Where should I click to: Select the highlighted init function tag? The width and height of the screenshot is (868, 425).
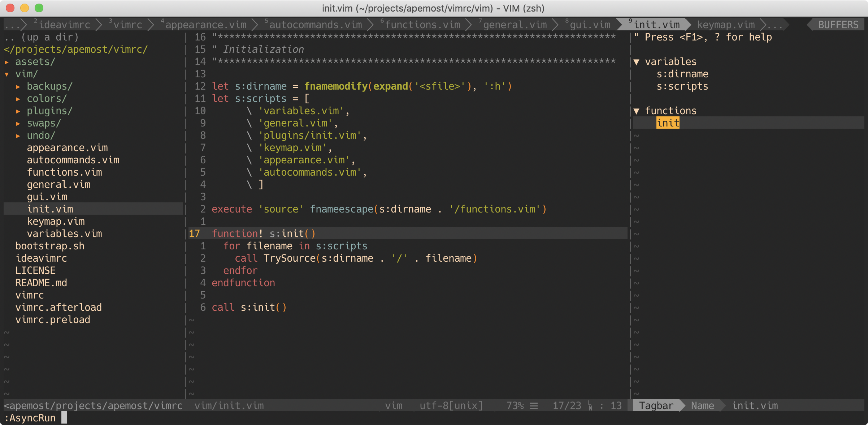(x=668, y=123)
